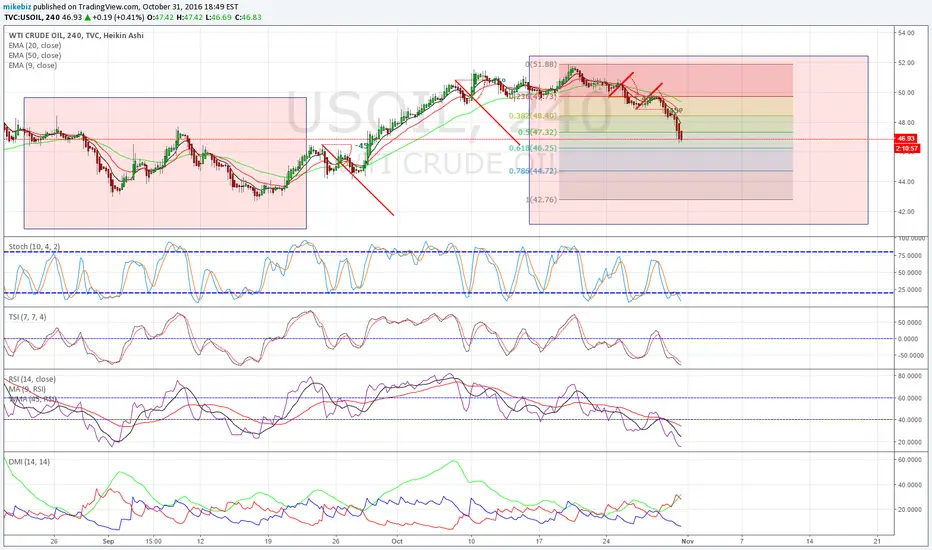Select the WTI CRUDE OIL Heikin Ashi title

pyautogui.click(x=76, y=35)
